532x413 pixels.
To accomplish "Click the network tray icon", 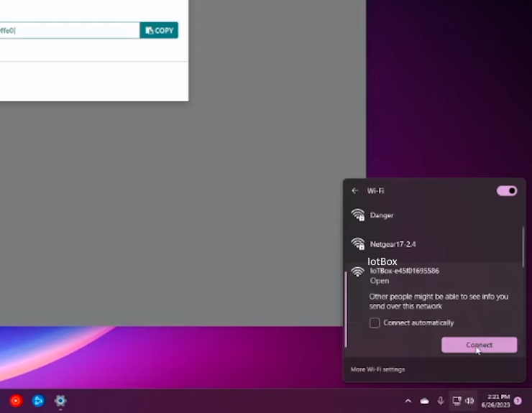I will pos(457,401).
